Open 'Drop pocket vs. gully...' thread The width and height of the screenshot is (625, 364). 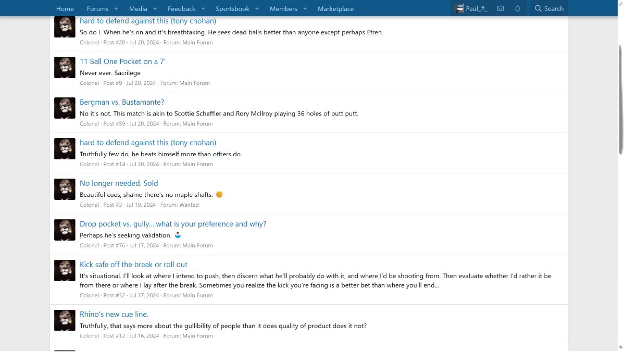pos(173,224)
